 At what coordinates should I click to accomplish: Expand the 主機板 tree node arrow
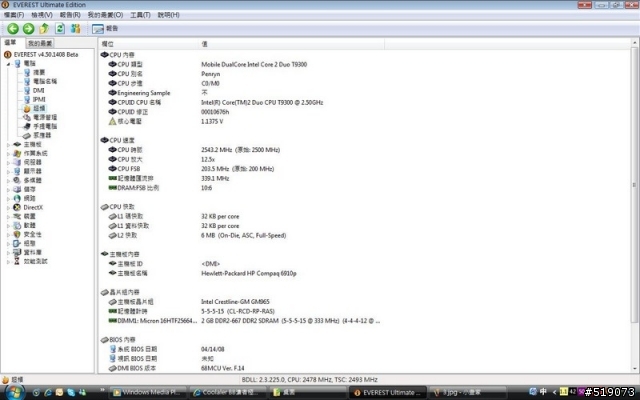[x=8, y=144]
